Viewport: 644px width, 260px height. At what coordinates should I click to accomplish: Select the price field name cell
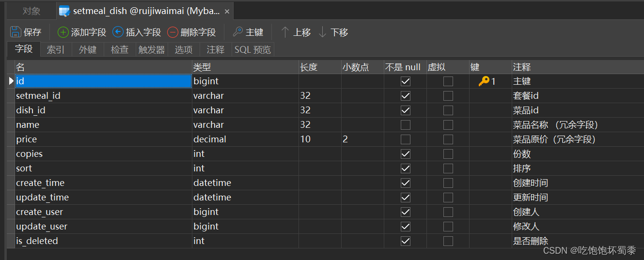(x=103, y=139)
